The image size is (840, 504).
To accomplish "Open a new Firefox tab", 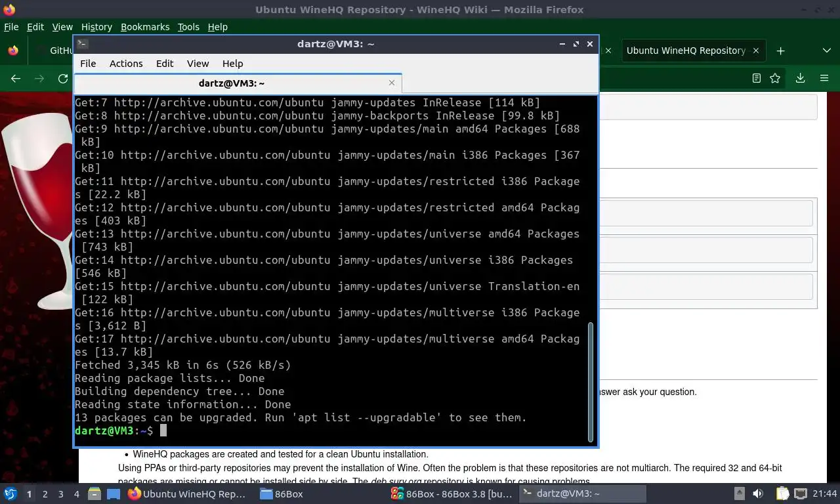I will 780,51.
